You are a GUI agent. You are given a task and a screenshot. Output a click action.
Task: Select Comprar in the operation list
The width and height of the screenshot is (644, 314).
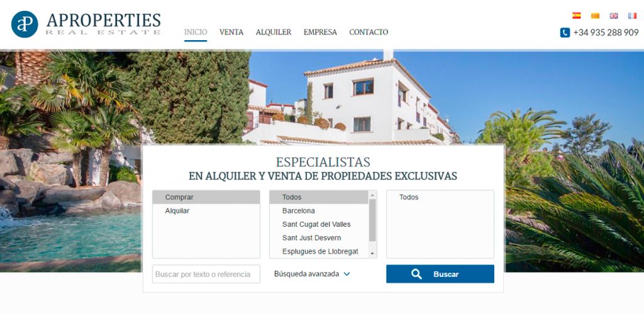tap(206, 197)
